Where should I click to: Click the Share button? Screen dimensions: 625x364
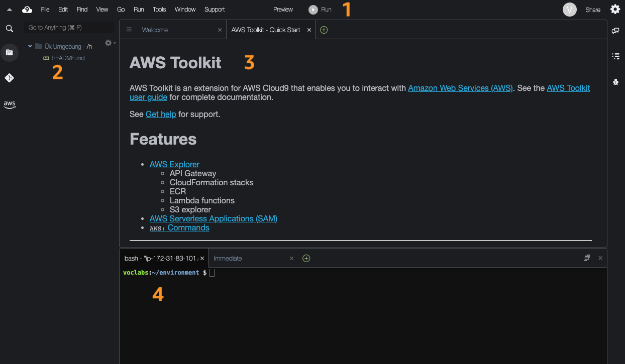click(593, 10)
